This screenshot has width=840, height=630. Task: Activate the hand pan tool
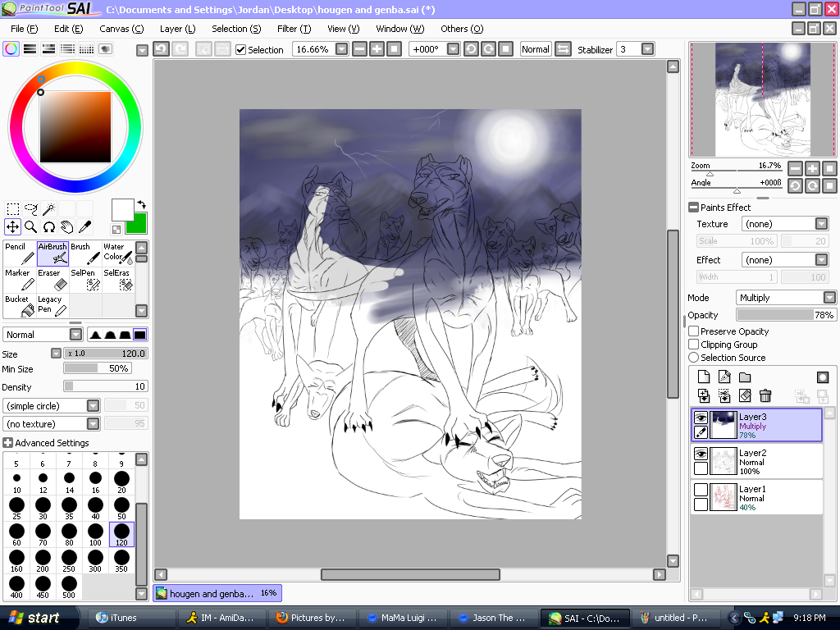point(67,226)
